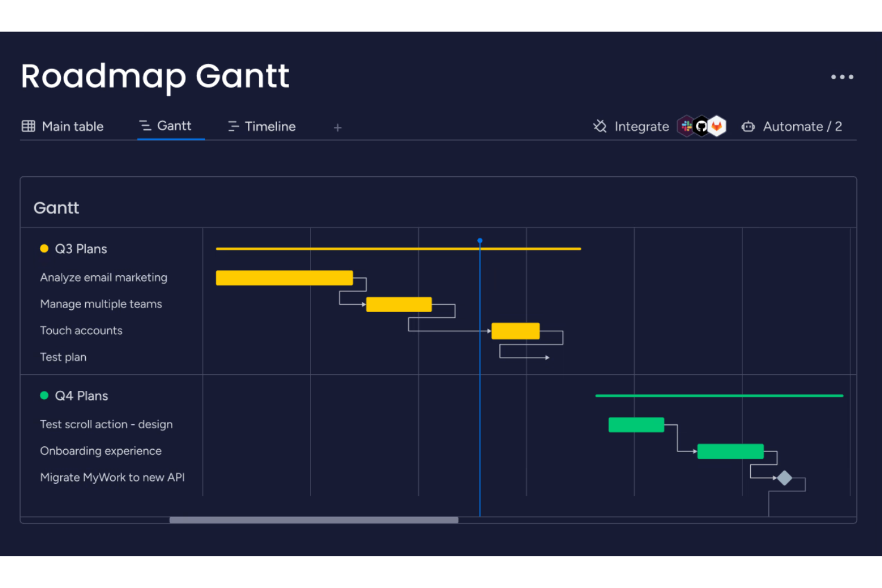Click the horizontal scrollbar thumb
This screenshot has height=588, width=882.
tap(314, 520)
